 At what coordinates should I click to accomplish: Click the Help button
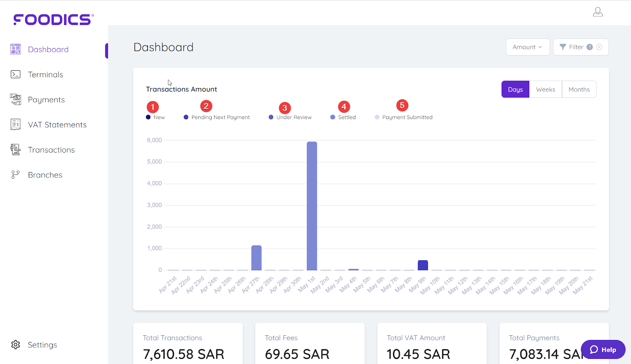coord(603,349)
